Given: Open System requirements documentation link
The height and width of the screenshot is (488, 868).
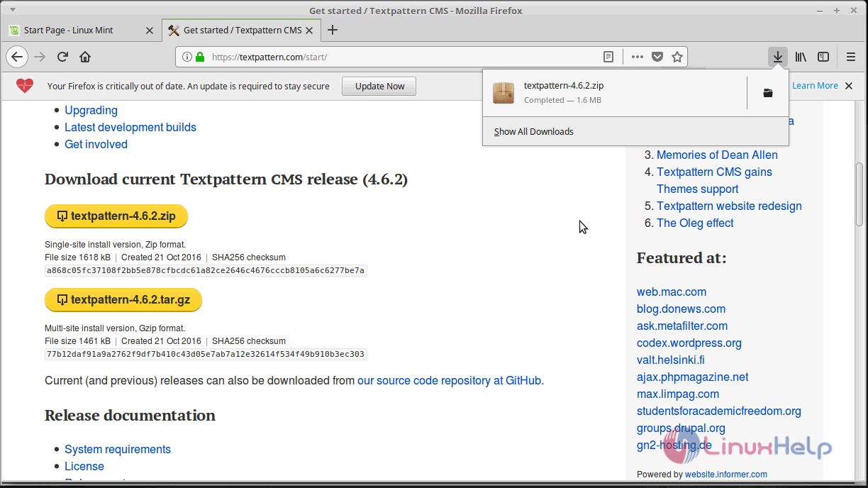Looking at the screenshot, I should pyautogui.click(x=118, y=449).
